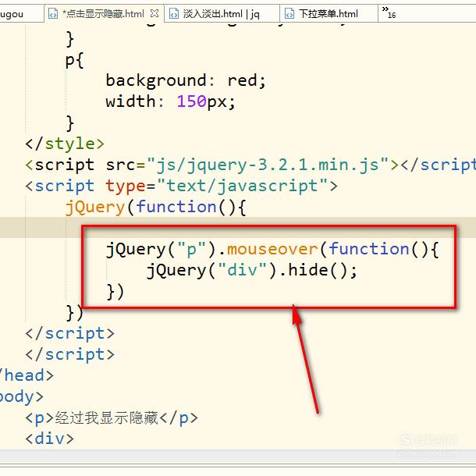Switch to the 点击显示隐藏.html tab
This screenshot has width=476, height=476.
click(103, 14)
